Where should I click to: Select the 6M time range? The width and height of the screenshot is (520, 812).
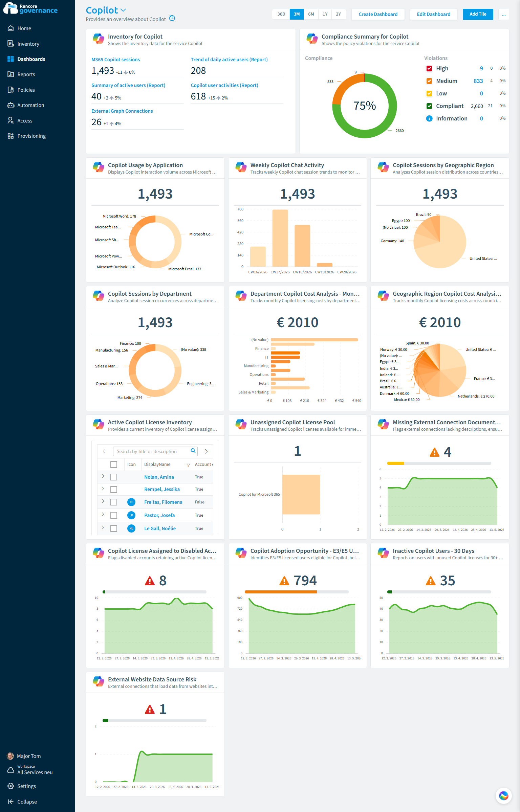(311, 14)
